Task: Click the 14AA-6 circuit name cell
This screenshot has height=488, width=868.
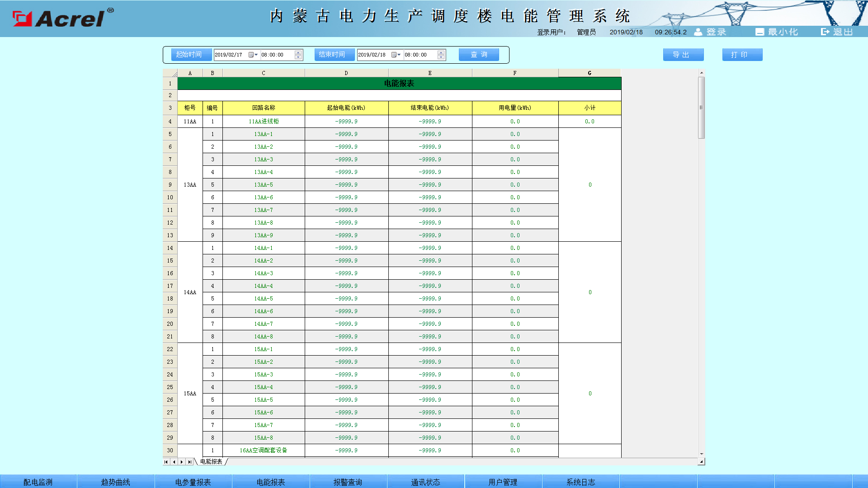Action: click(264, 311)
